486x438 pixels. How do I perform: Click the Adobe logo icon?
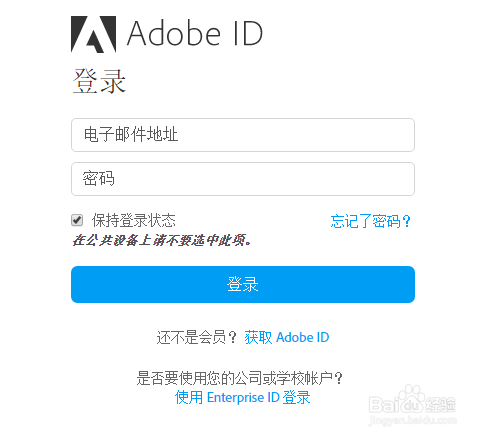tap(93, 34)
